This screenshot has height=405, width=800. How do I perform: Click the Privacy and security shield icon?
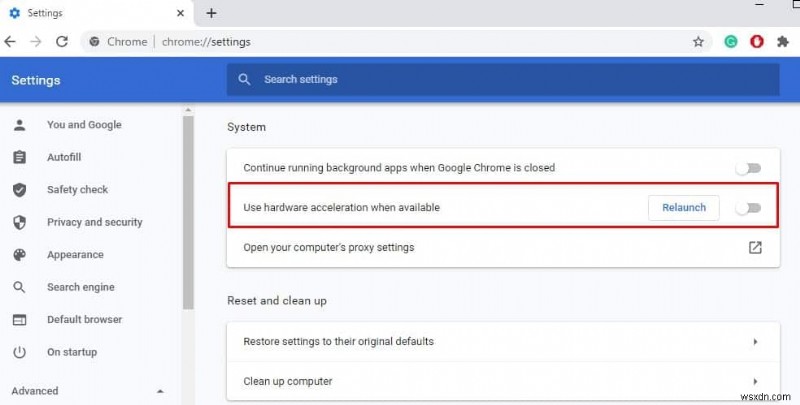click(19, 222)
